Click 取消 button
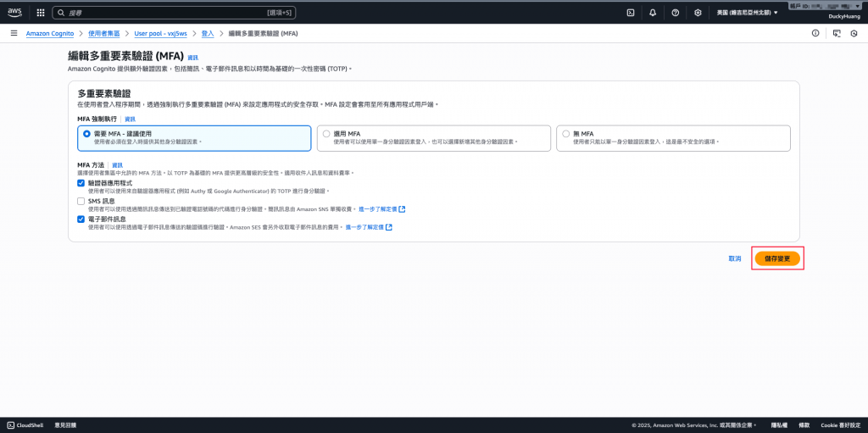 (735, 258)
